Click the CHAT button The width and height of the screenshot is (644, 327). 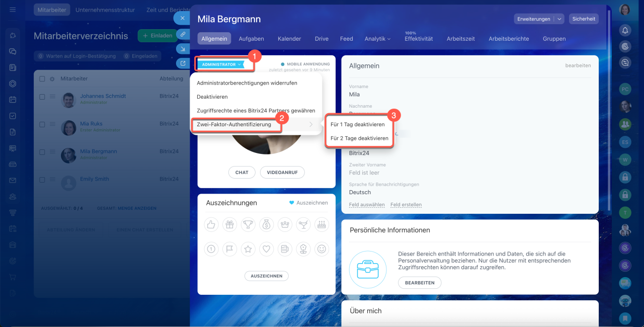(242, 172)
